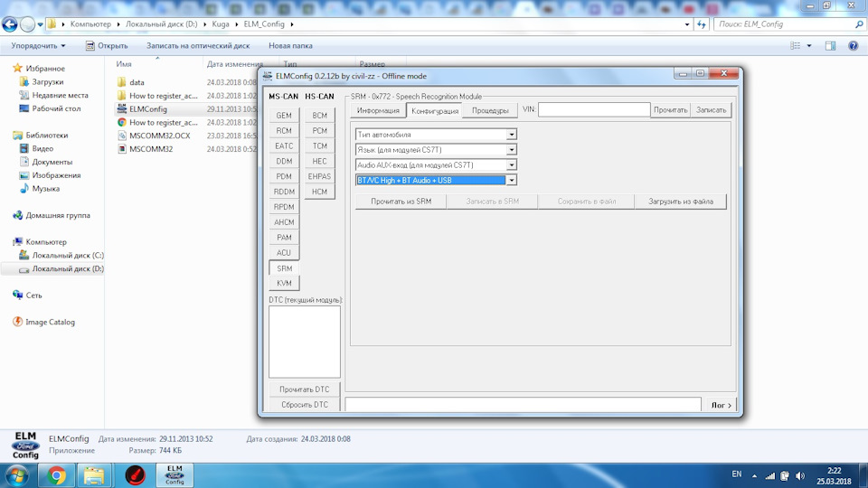Expand the Audio AUX-вход dropdown
This screenshot has width=868, height=488.
(x=512, y=164)
